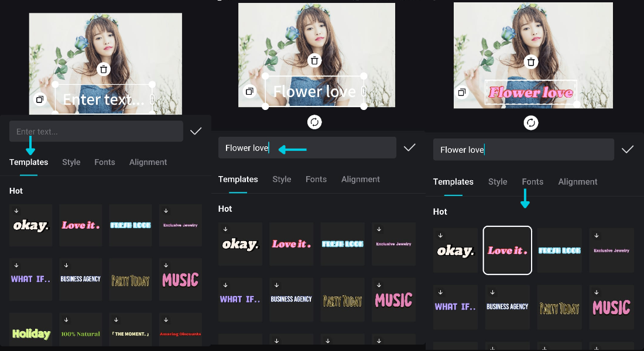The height and width of the screenshot is (351, 644).
Task: Pick 'Exclusive Jewelry' template in left panel
Action: pos(180,225)
